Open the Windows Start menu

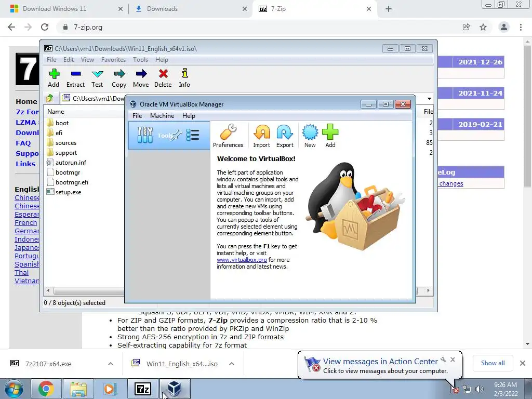[14, 389]
